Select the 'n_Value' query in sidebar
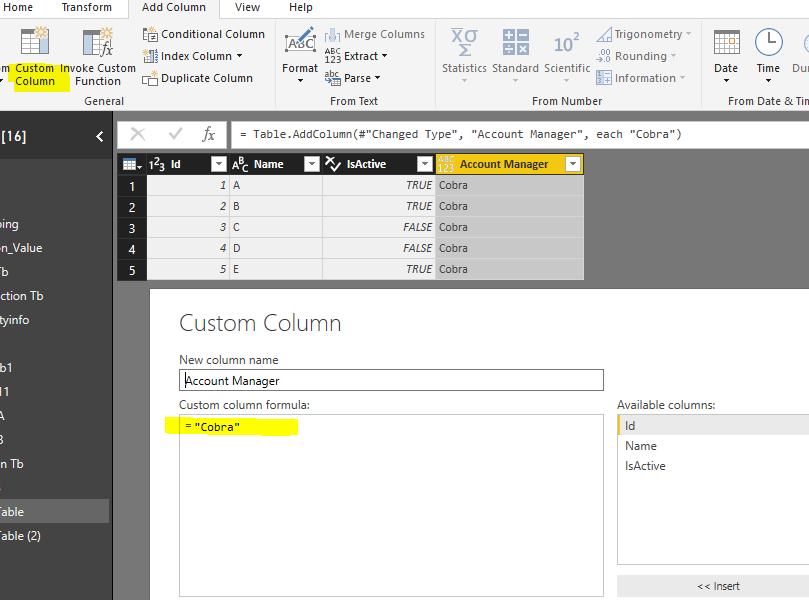The width and height of the screenshot is (809, 600). point(54,248)
